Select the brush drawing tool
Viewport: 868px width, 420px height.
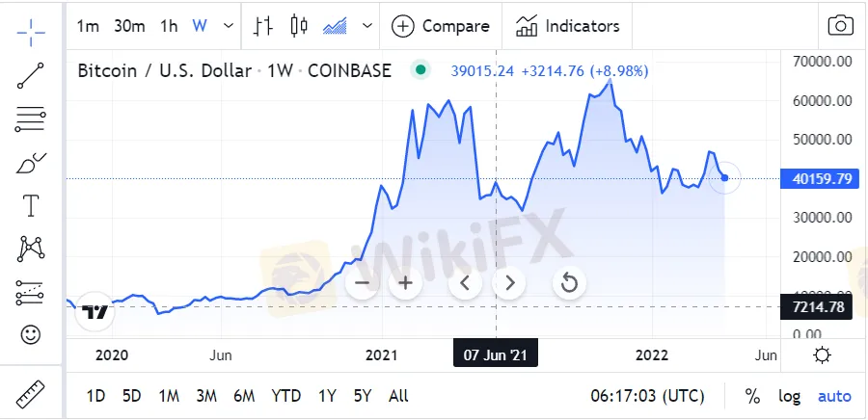pyautogui.click(x=31, y=163)
